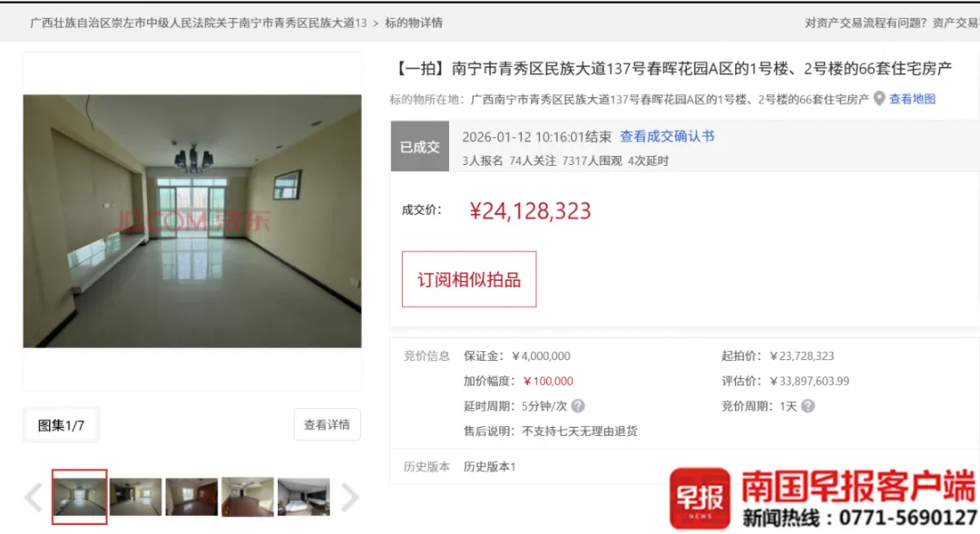Screen dimensions: 980x534
Task: Click the 早报 news logo icon
Action: tap(700, 499)
